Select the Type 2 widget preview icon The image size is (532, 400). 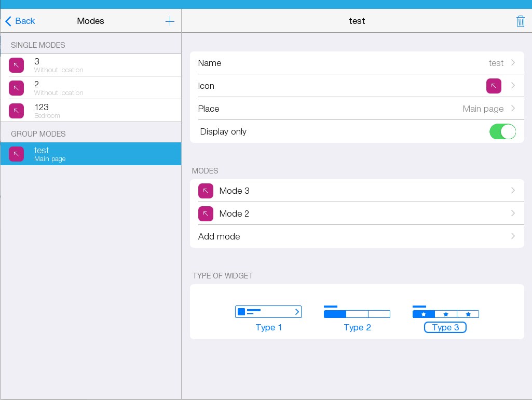tap(357, 312)
